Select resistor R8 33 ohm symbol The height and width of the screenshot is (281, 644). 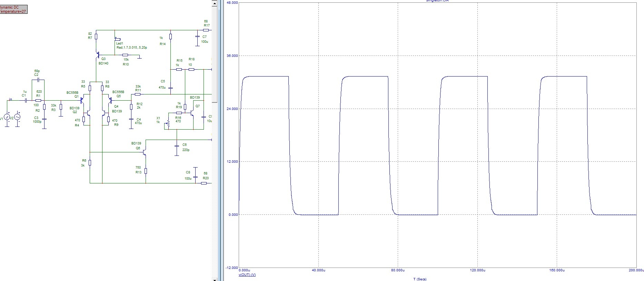point(102,88)
